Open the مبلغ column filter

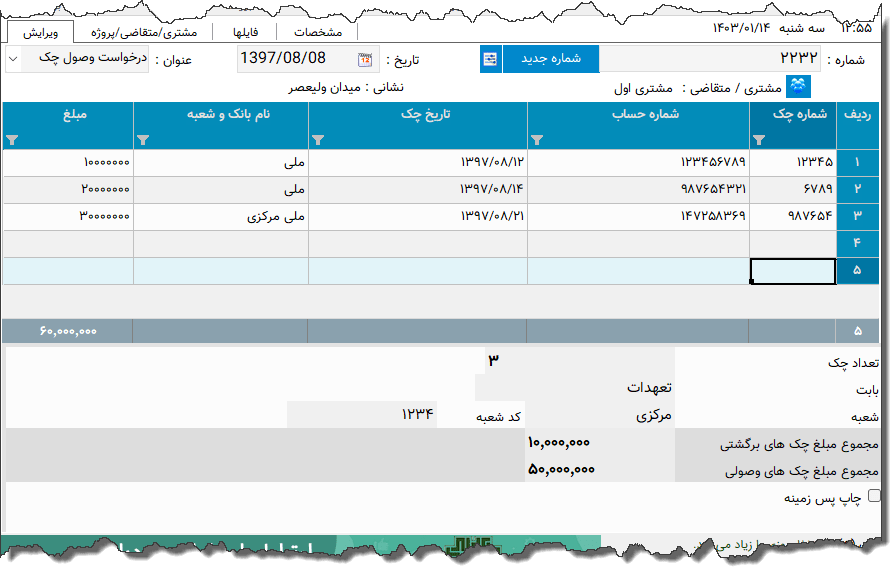coord(12,140)
